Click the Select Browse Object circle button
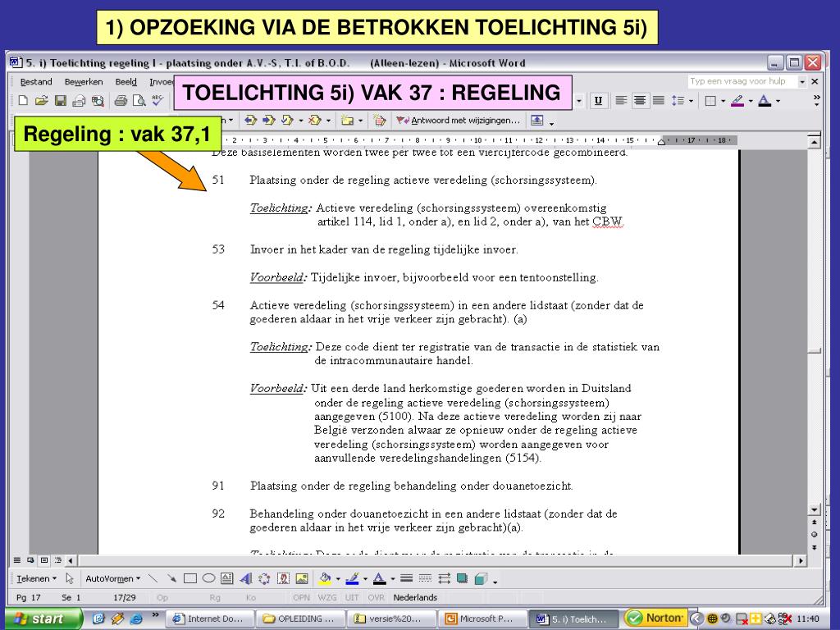 815,535
